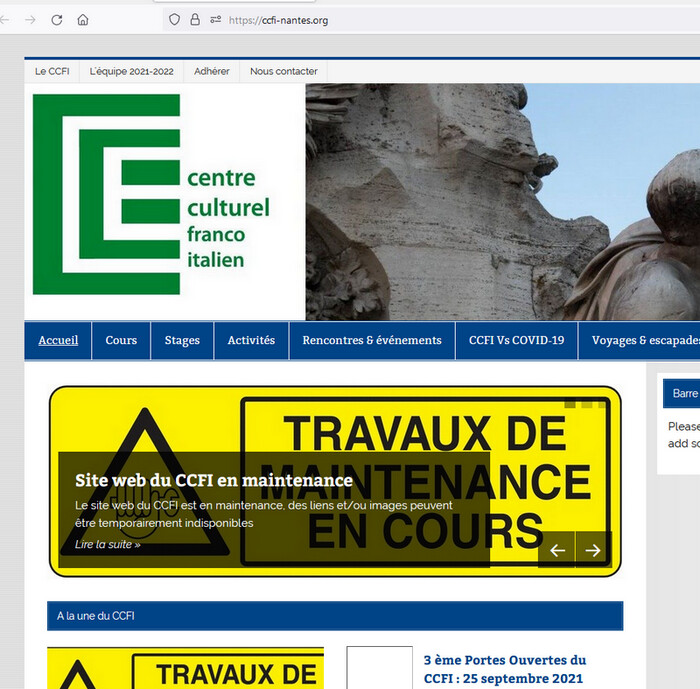
Task: Show the previous slide with the left arrow
Action: click(x=557, y=550)
